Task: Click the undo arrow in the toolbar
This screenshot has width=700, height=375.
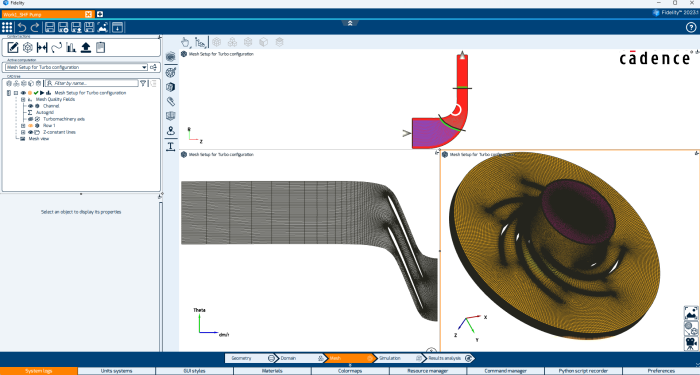Action: [22, 27]
